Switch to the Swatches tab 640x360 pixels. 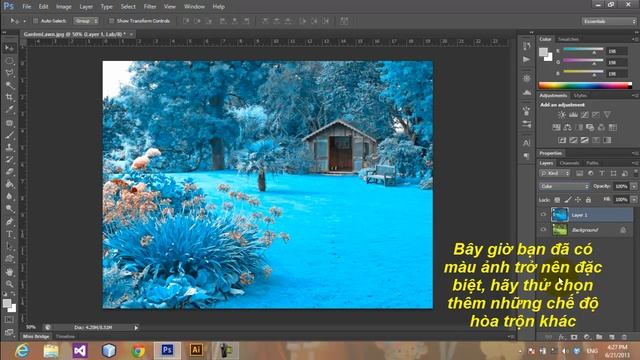pos(568,39)
